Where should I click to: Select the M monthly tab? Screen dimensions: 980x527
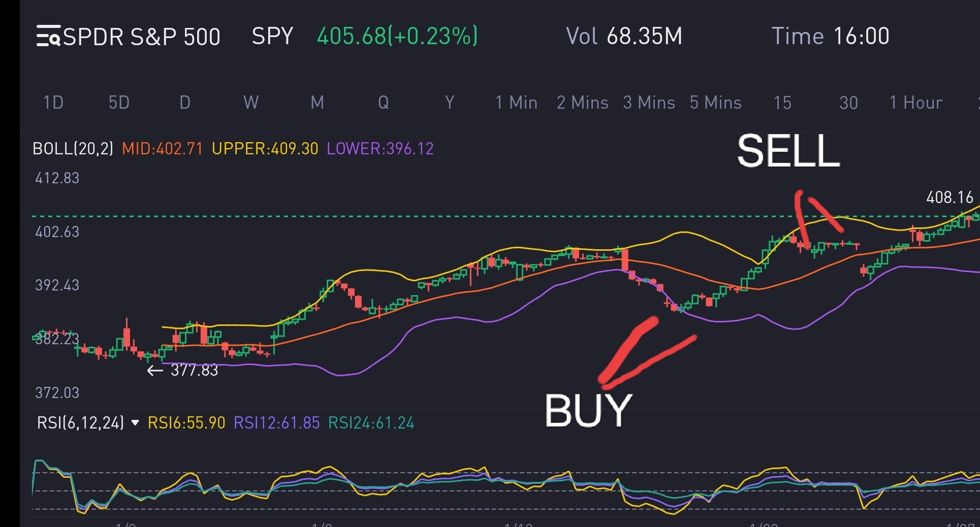(317, 103)
